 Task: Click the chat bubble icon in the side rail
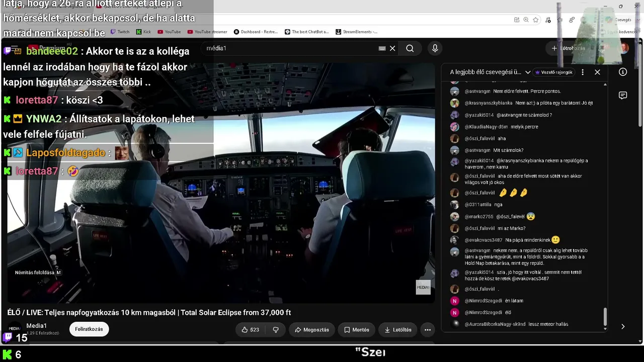[x=623, y=96]
